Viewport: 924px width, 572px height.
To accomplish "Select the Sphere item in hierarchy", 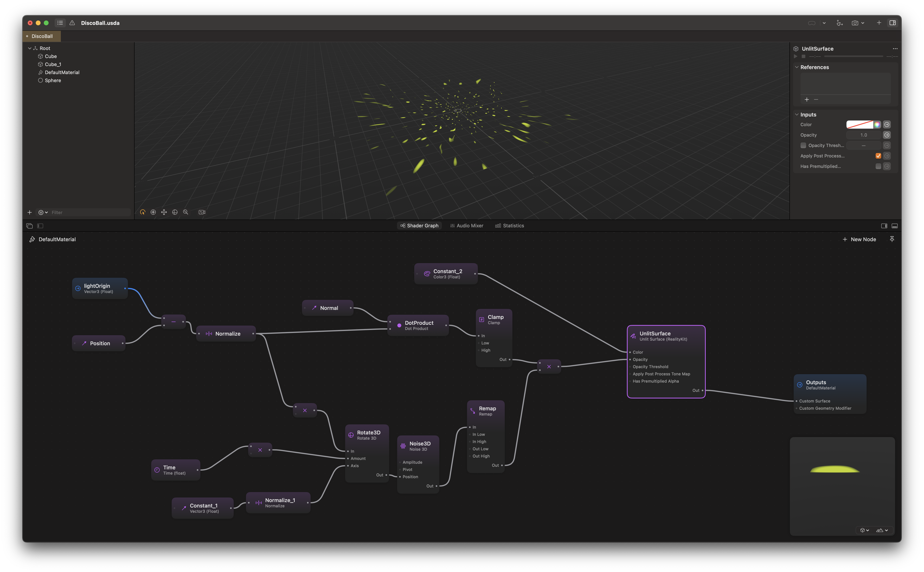I will [53, 81].
